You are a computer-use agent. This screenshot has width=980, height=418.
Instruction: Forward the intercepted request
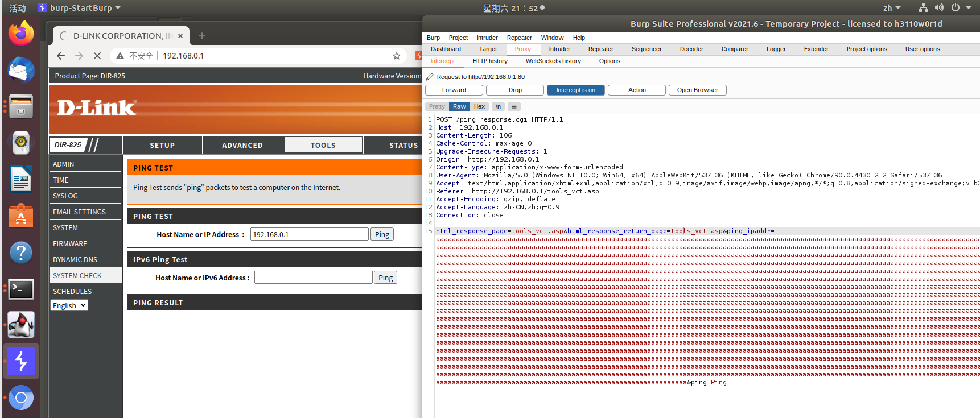click(x=454, y=90)
